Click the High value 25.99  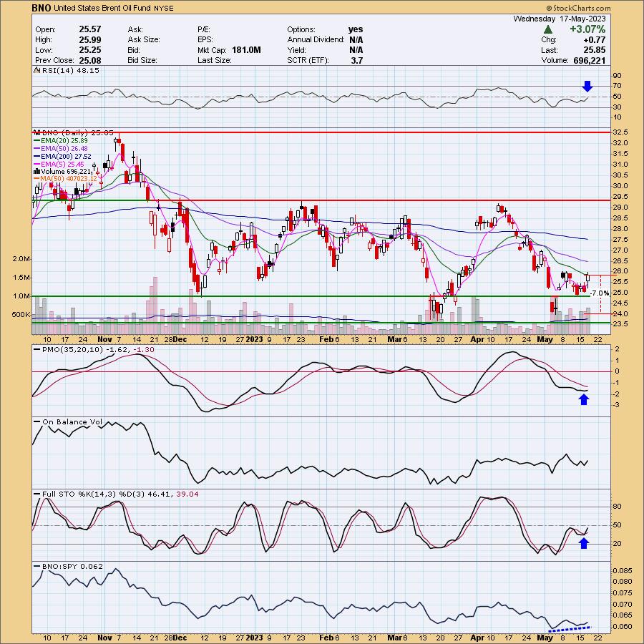(90, 40)
